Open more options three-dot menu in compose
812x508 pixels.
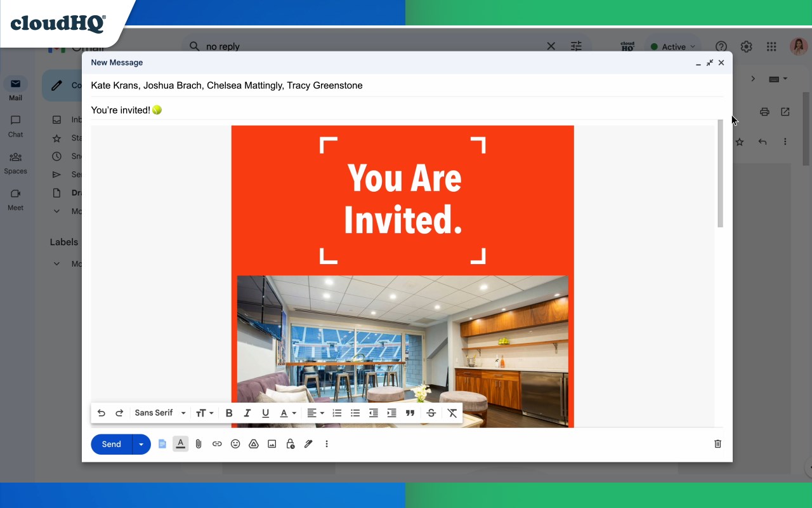327,444
